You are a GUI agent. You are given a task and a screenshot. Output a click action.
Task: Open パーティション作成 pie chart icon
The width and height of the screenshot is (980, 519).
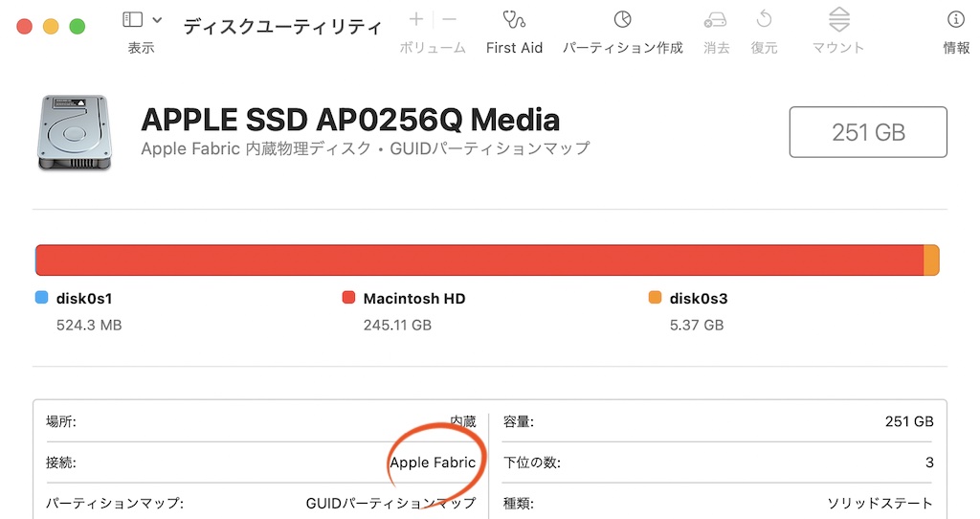point(622,20)
